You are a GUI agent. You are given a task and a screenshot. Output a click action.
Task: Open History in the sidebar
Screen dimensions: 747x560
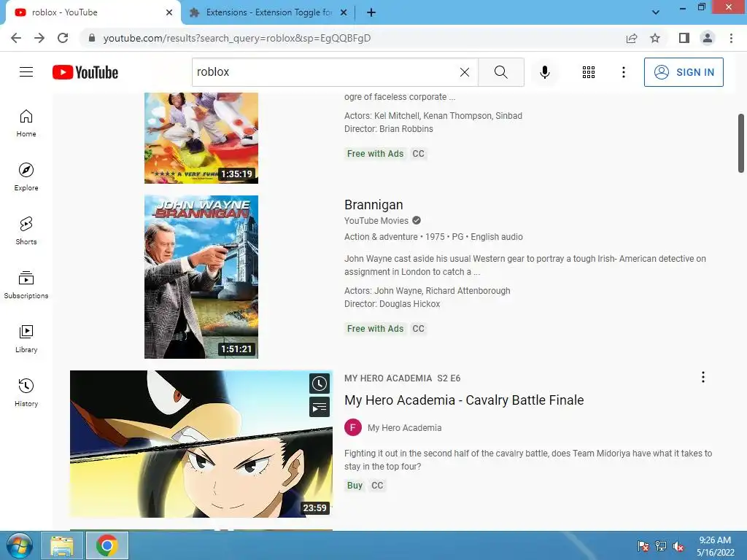26,392
